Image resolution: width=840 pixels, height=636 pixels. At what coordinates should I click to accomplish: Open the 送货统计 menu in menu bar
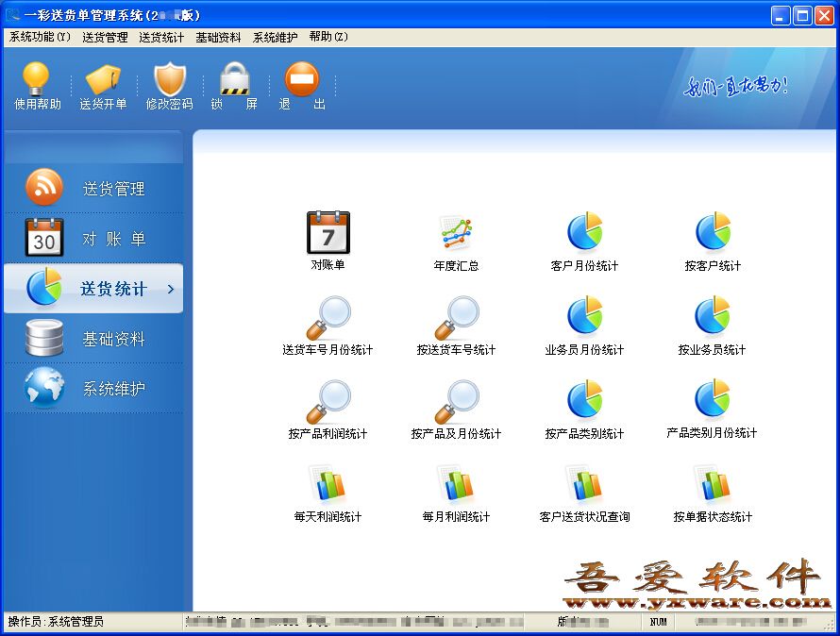161,38
